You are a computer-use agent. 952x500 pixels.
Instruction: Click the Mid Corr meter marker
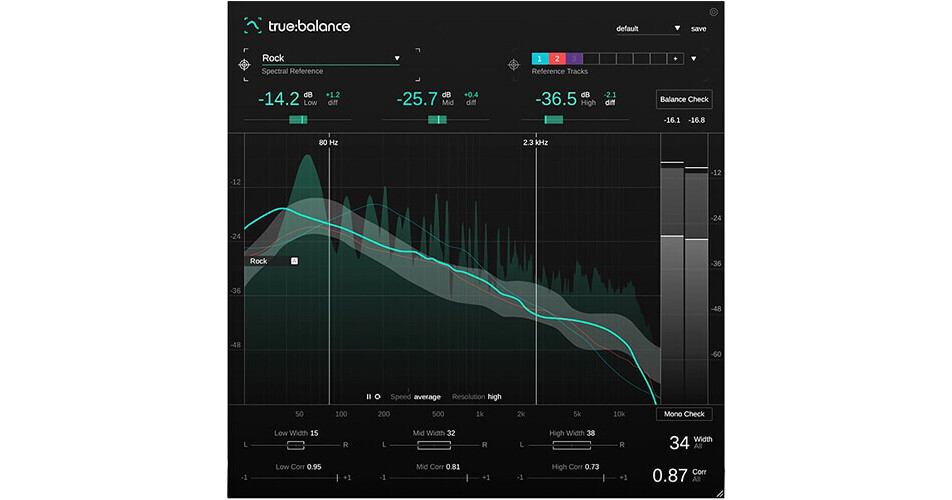(467, 478)
